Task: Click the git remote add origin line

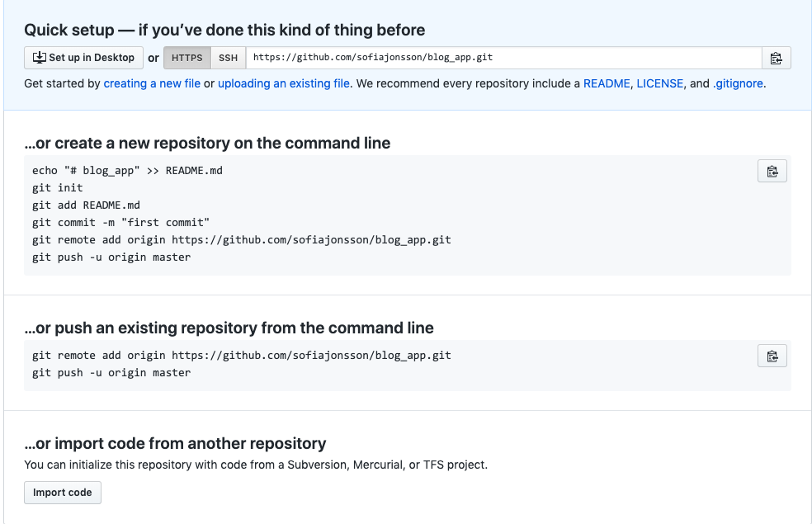Action: 243,239
